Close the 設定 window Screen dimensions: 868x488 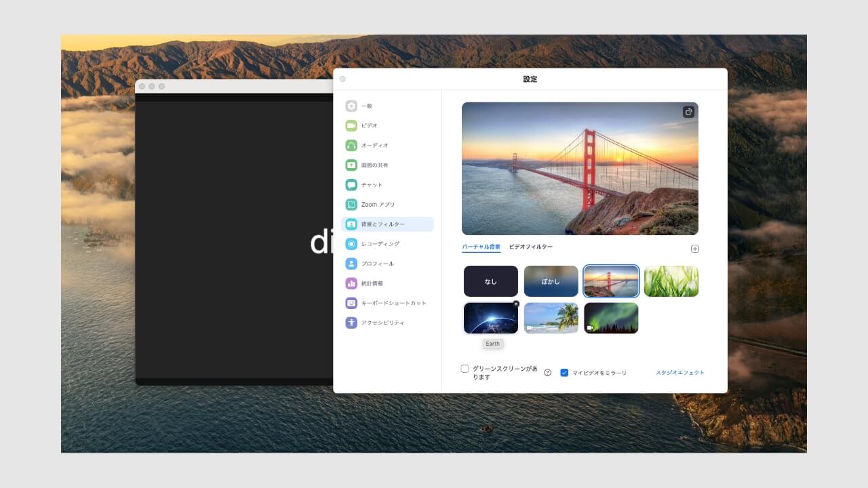click(x=342, y=79)
